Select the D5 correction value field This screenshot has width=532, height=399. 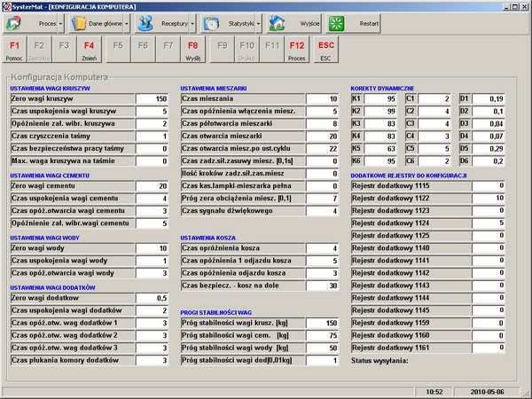(489, 149)
